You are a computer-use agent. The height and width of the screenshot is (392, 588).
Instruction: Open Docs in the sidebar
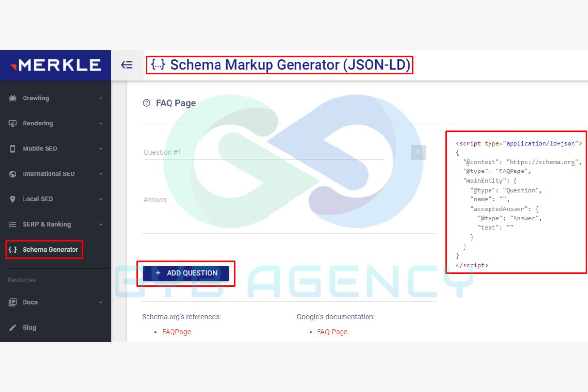pyautogui.click(x=55, y=302)
